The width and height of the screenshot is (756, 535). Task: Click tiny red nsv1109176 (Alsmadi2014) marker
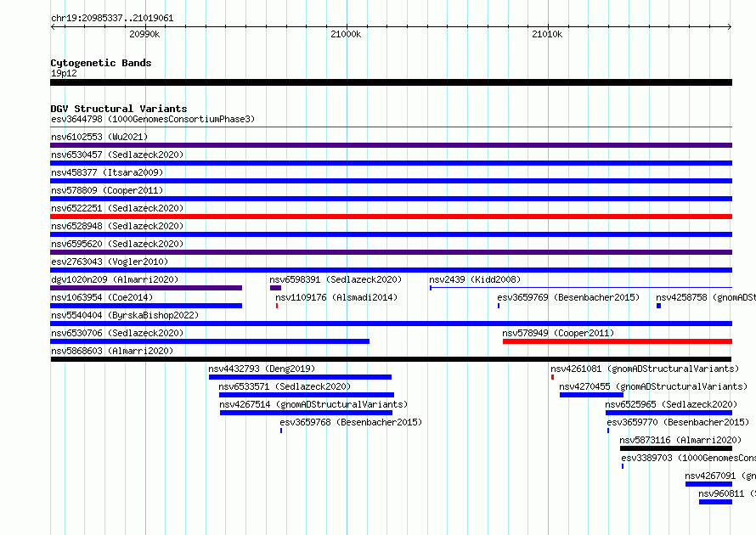click(x=277, y=306)
